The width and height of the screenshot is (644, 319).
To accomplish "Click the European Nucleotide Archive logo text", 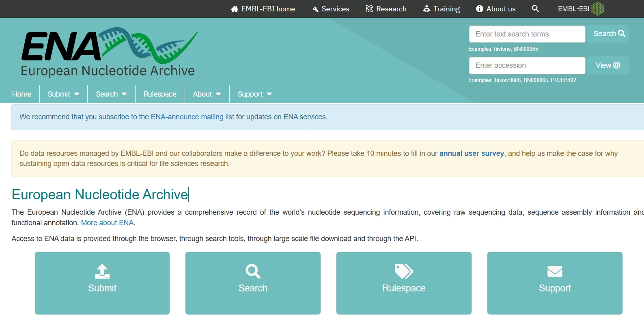I will pos(108,71).
